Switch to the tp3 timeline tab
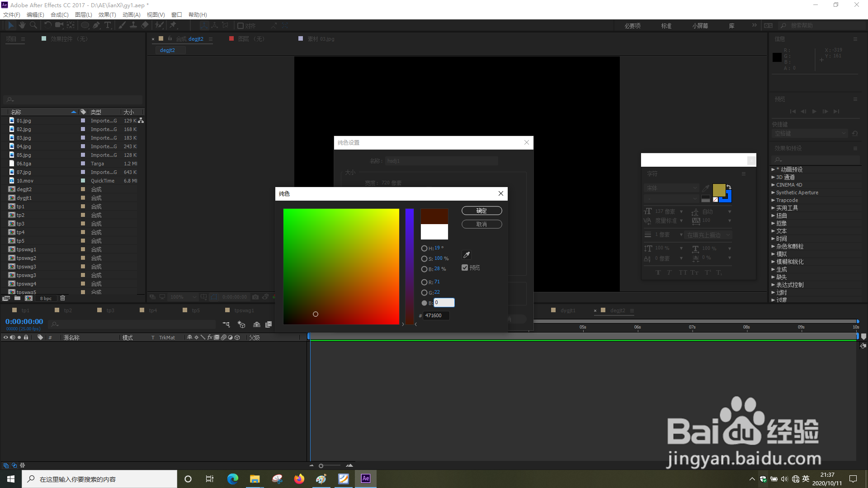The width and height of the screenshot is (868, 488). [x=110, y=310]
